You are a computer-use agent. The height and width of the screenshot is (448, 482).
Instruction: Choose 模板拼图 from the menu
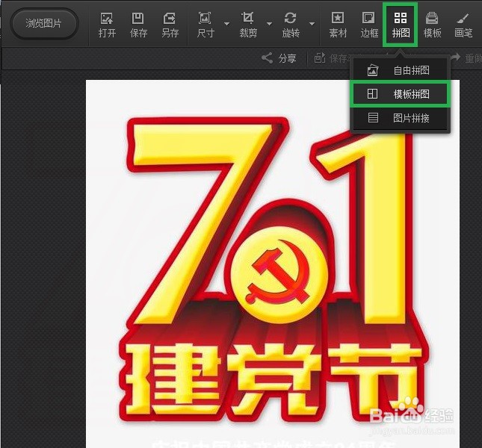(400, 94)
